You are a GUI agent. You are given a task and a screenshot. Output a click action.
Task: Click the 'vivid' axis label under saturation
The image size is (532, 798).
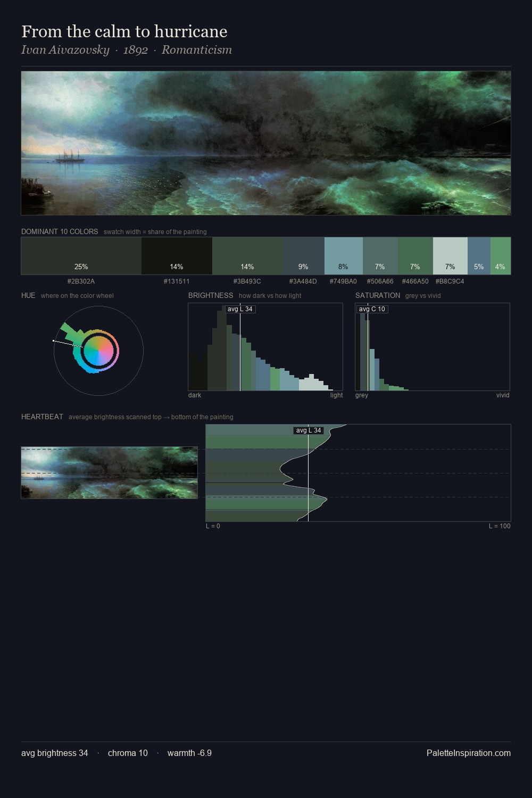tap(503, 395)
